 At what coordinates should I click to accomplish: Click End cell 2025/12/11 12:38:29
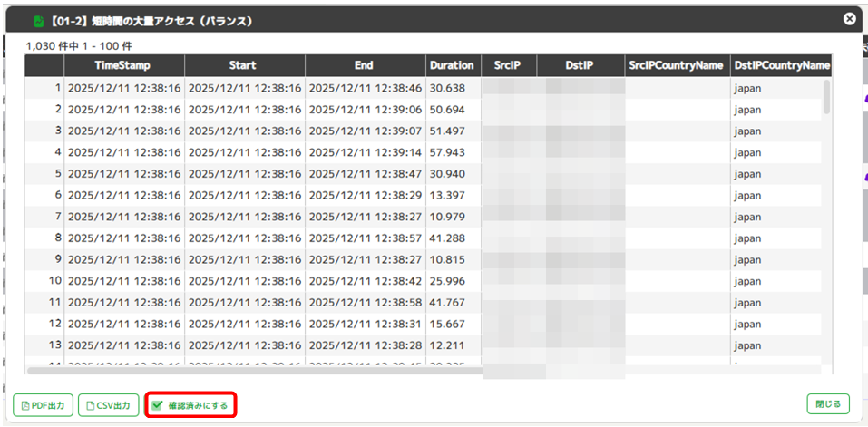[366, 195]
